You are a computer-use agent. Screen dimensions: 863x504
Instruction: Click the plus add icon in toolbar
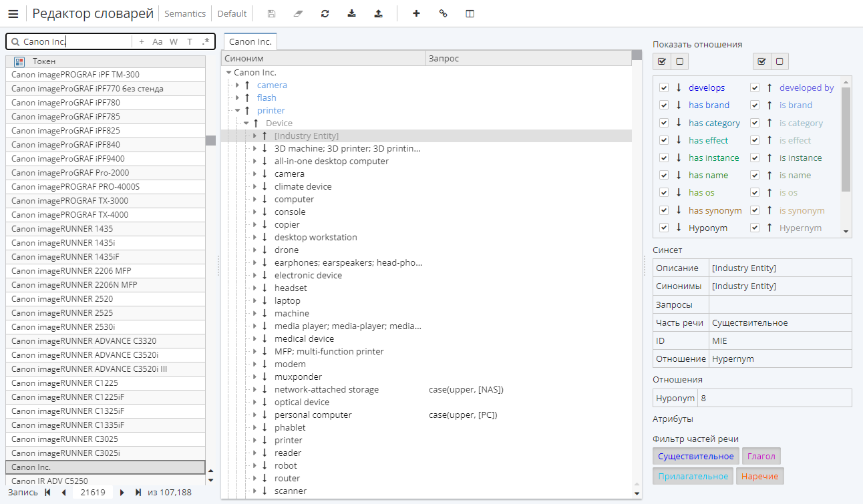click(416, 13)
